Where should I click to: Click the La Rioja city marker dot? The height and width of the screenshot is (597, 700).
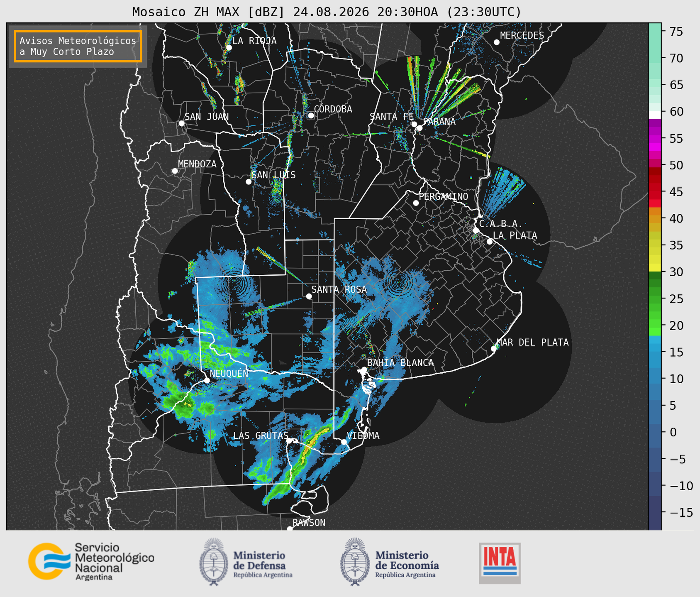click(x=229, y=48)
